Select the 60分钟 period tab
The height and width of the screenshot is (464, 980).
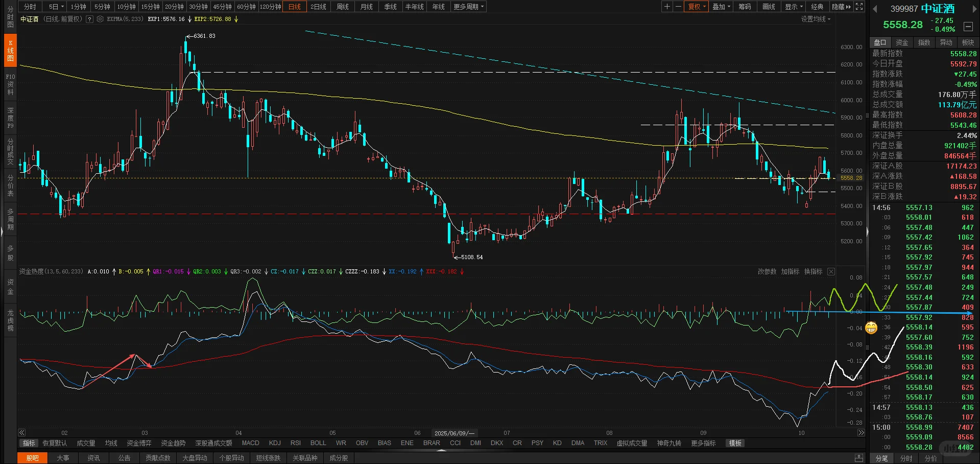click(x=246, y=7)
